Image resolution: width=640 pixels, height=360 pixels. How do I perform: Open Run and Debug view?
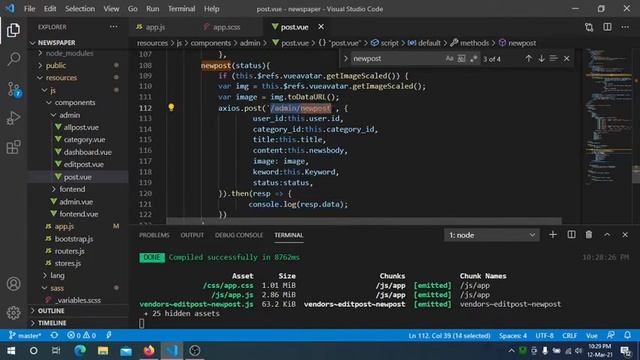[13, 118]
